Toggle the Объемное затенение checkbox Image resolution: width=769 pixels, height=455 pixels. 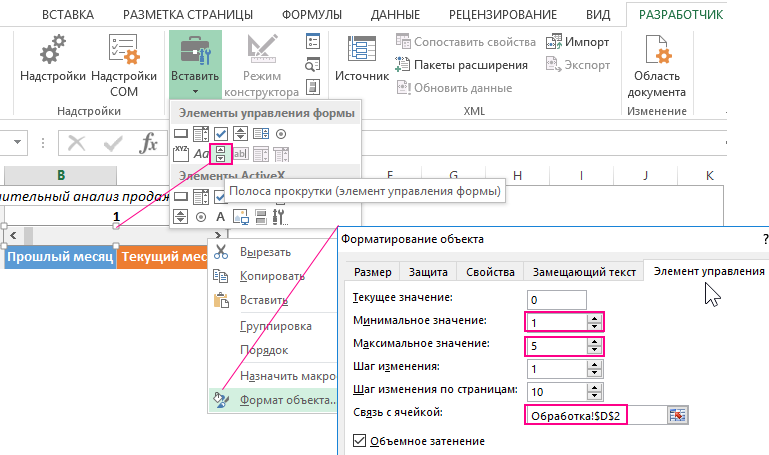point(359,440)
